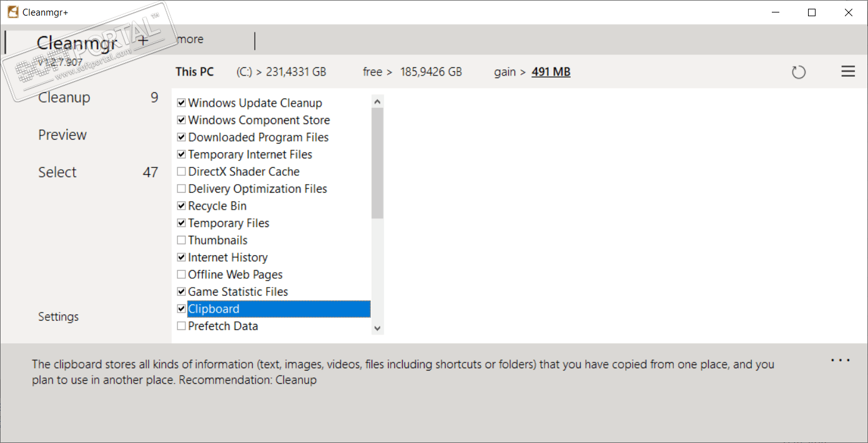Uncheck the Game Statistic Files checkbox
Screen dimensions: 868x443
pos(182,292)
